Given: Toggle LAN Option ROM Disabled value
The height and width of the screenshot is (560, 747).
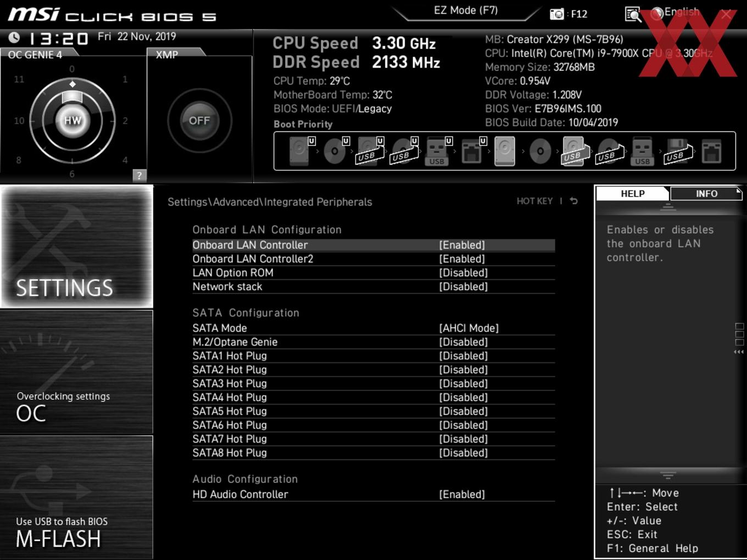Looking at the screenshot, I should 464,272.
